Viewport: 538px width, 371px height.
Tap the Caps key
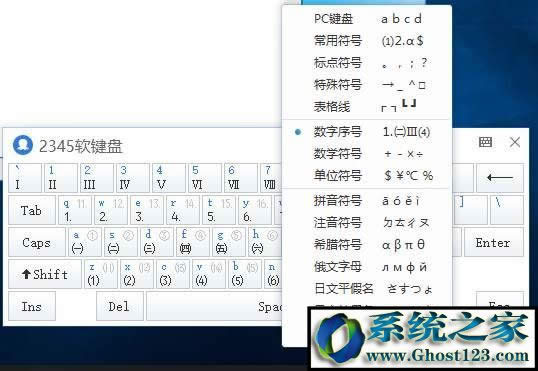coord(37,242)
